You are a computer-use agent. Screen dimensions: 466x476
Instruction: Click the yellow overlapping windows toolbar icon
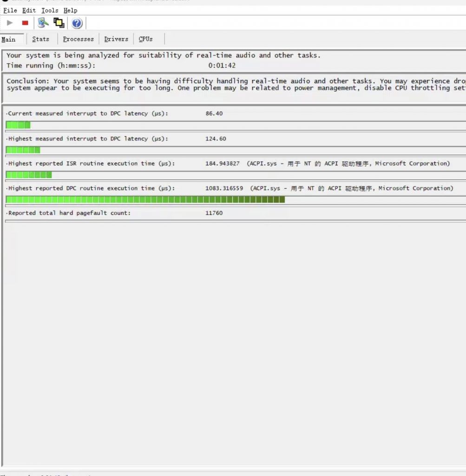(59, 23)
